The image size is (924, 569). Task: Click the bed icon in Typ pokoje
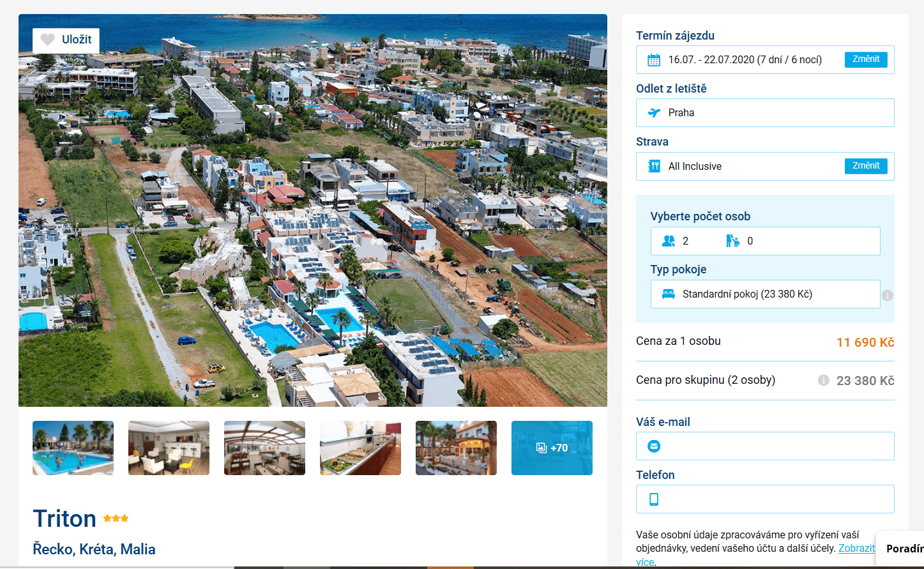669,294
